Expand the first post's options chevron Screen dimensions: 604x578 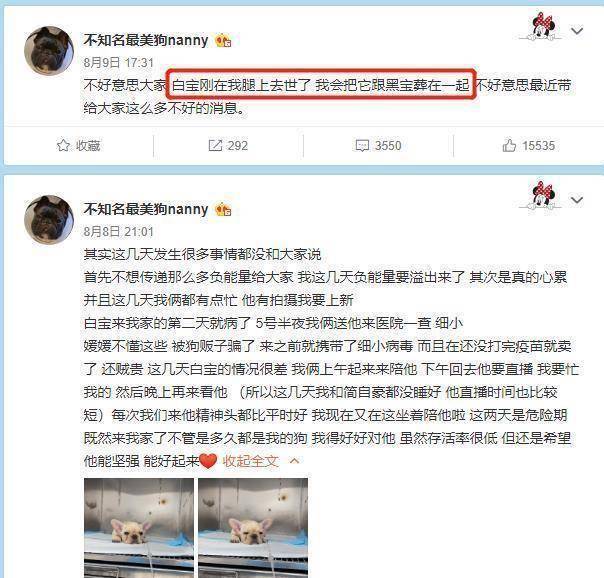577,30
